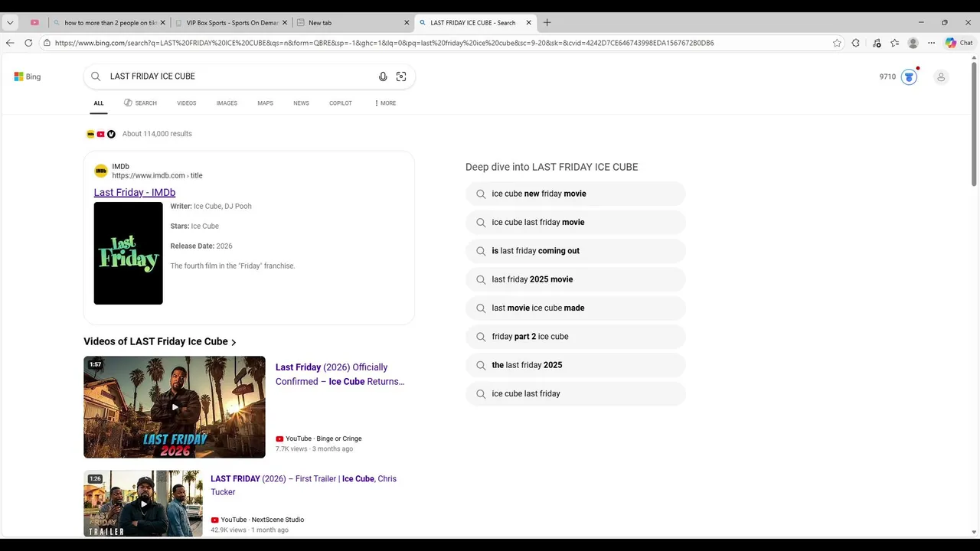This screenshot has width=980, height=551.
Task: Select the NEWS search tab
Action: point(301,103)
